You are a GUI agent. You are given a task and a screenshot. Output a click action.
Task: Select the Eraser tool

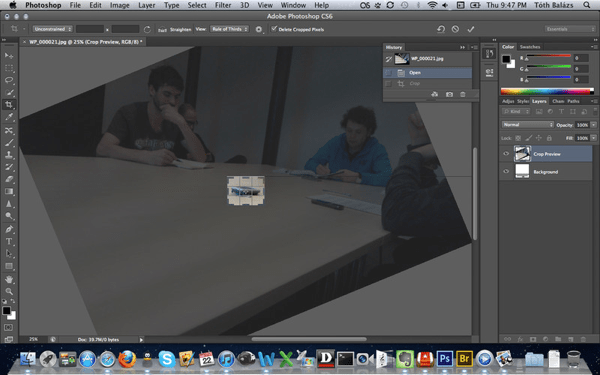point(9,179)
